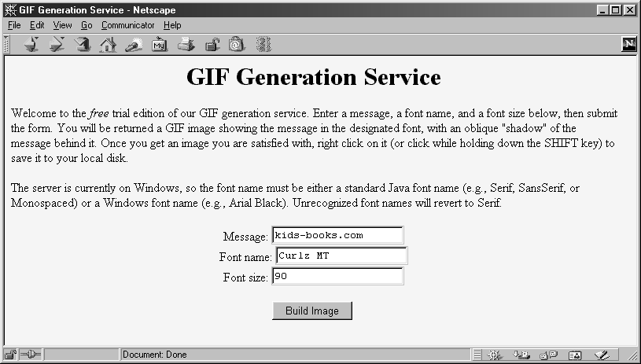Click the Netscape N logo icon
Screen dimensions: 641x364
click(628, 45)
